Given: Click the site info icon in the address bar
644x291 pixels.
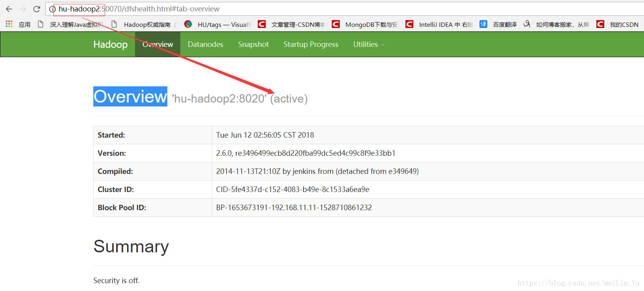Looking at the screenshot, I should pos(52,9).
